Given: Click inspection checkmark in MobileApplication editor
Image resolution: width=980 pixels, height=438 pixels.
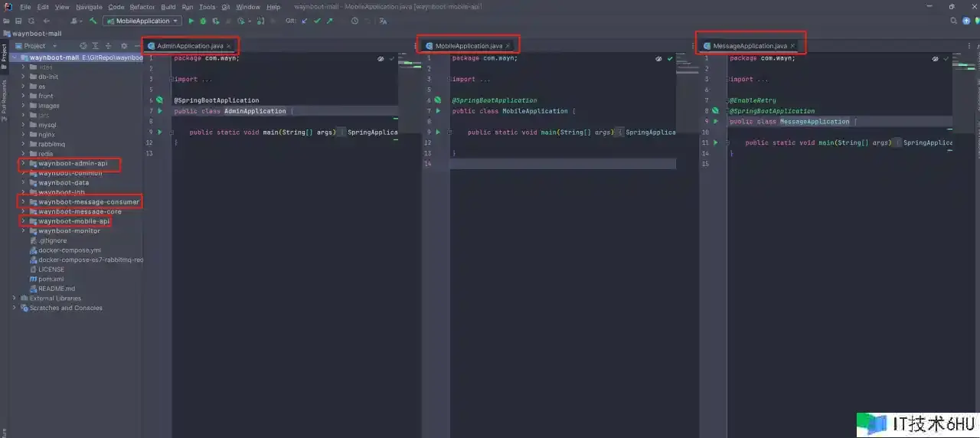Looking at the screenshot, I should (x=670, y=59).
